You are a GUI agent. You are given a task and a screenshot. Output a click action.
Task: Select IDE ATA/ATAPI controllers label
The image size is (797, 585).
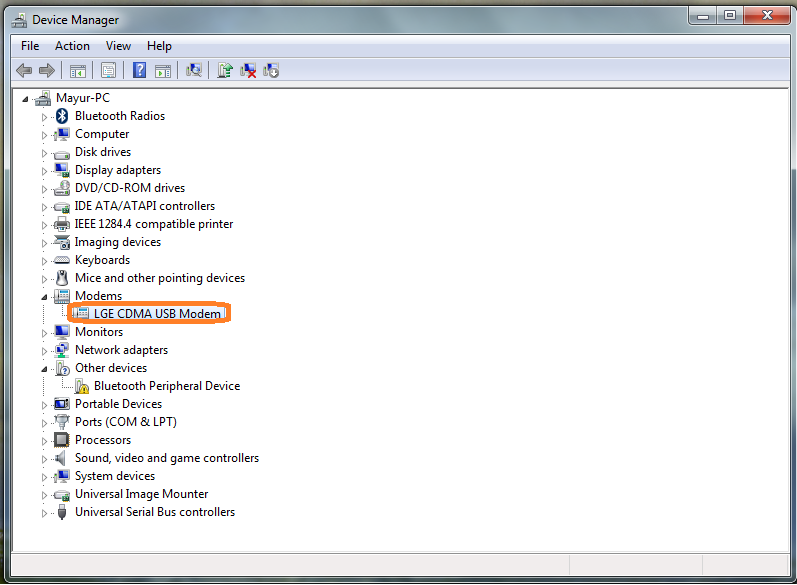click(x=145, y=206)
